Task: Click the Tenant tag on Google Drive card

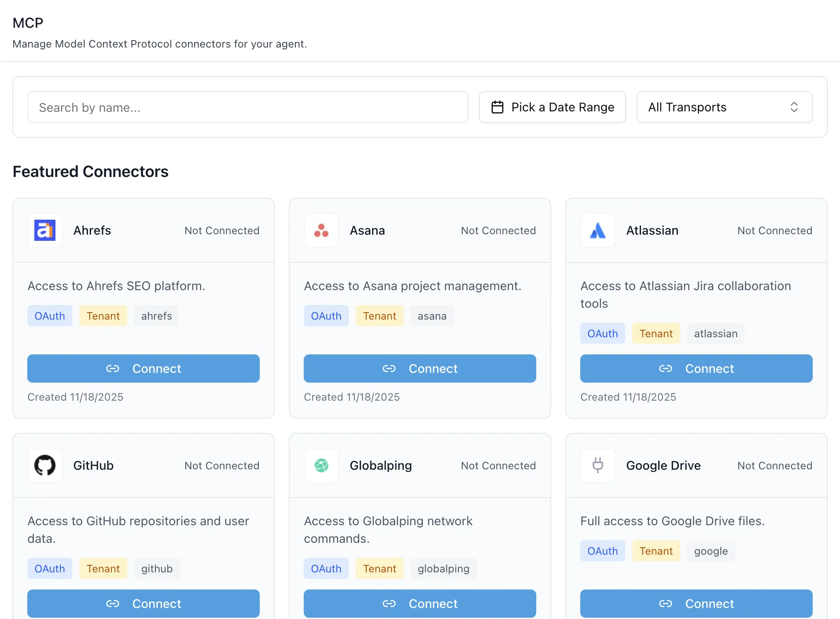Action: 656,551
